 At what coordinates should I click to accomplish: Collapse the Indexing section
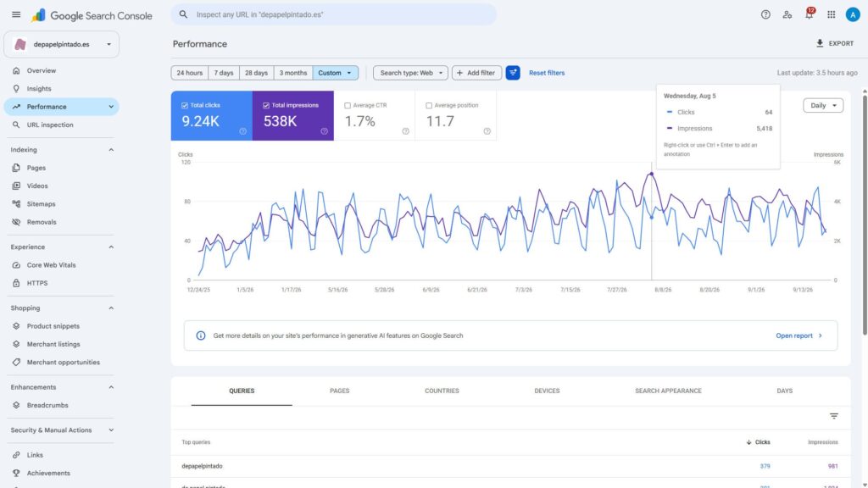tap(111, 150)
